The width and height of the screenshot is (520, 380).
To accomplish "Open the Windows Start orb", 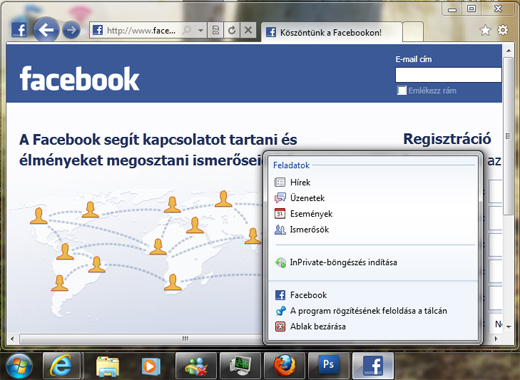I will 19,366.
